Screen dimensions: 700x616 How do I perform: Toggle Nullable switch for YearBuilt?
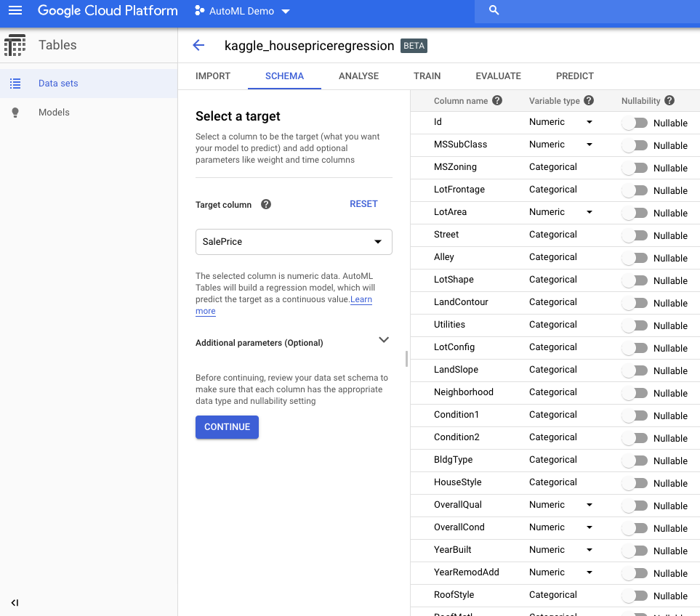point(635,551)
